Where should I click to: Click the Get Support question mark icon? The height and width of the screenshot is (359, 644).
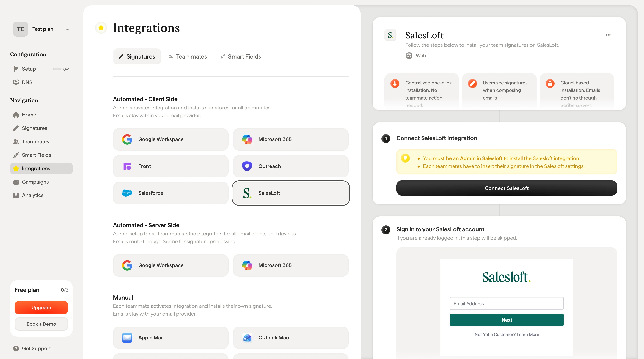click(16, 349)
